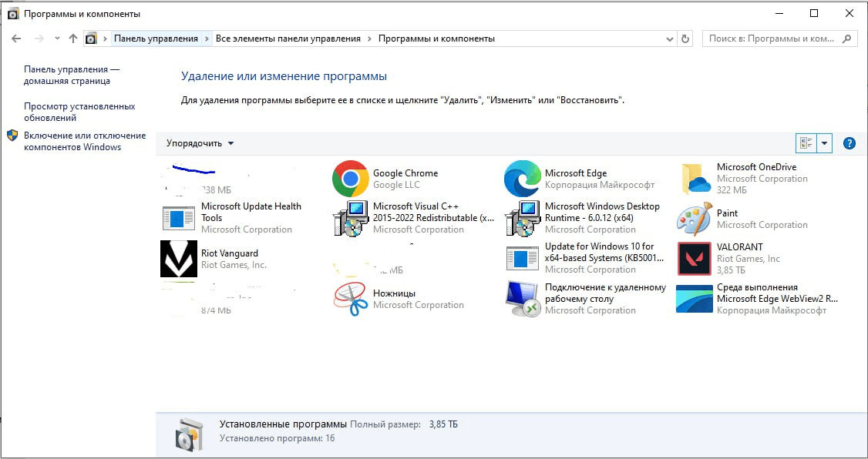This screenshot has width=868, height=459.
Task: Click the address bar location icon
Action: click(91, 39)
